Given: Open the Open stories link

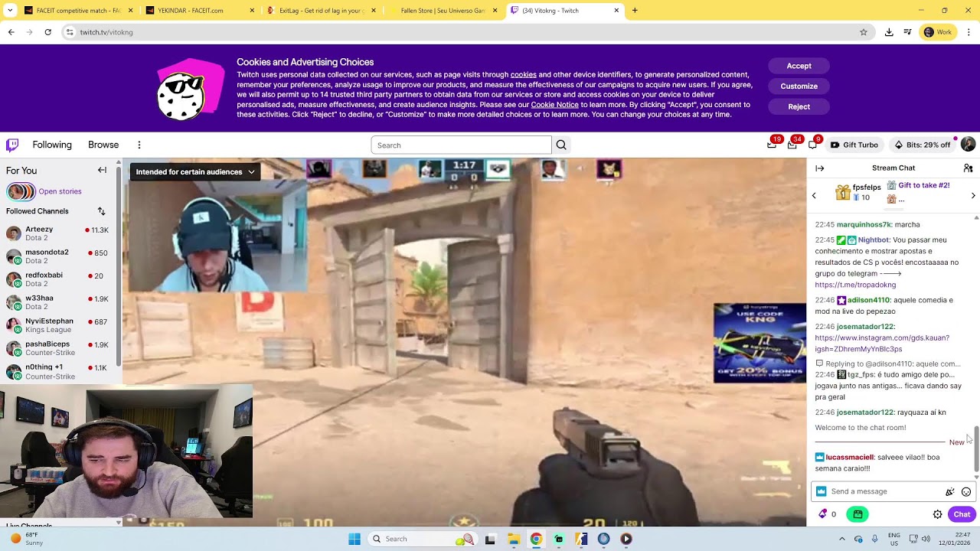Looking at the screenshot, I should click(60, 191).
